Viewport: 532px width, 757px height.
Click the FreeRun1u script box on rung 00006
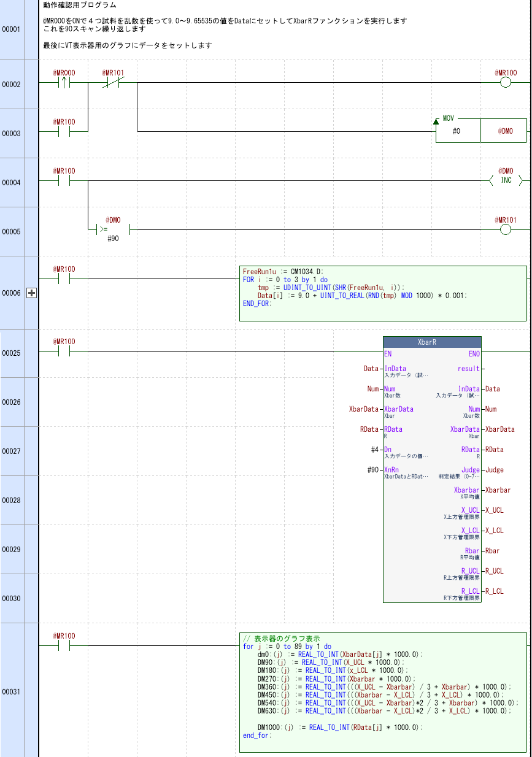(382, 293)
